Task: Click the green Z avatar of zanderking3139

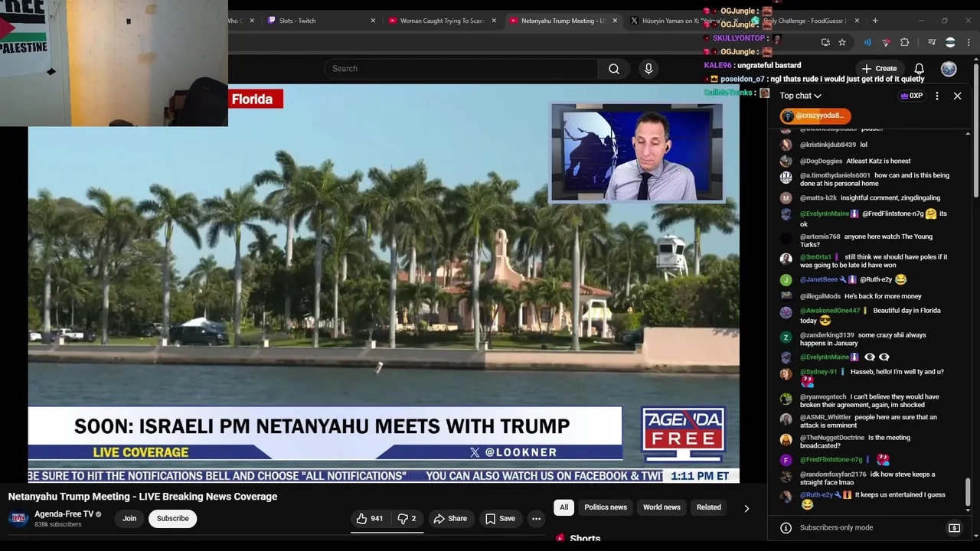Action: coord(786,337)
